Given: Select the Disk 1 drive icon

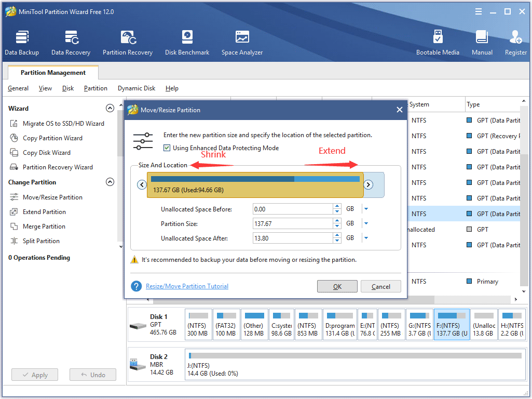Looking at the screenshot, I should (138, 326).
